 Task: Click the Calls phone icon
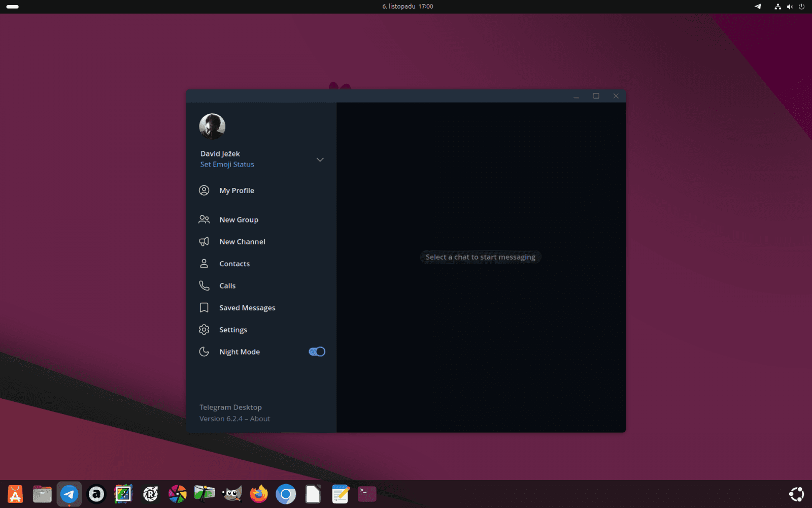[204, 286]
